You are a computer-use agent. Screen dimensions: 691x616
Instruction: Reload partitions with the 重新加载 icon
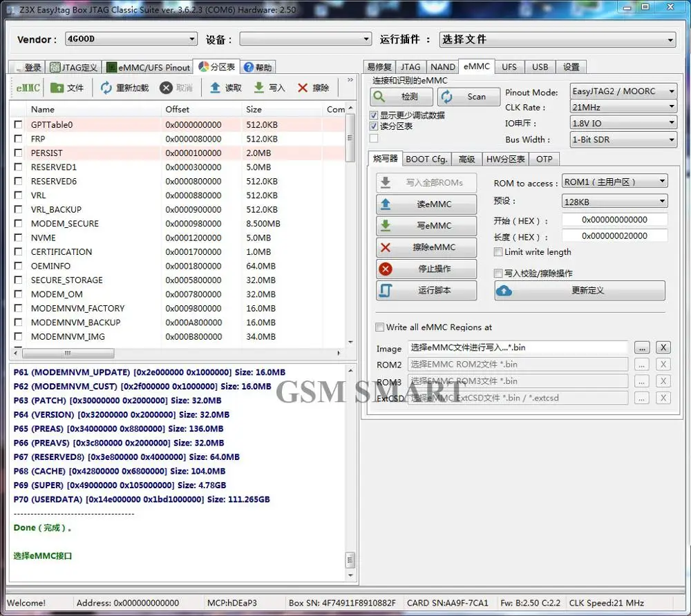[124, 88]
